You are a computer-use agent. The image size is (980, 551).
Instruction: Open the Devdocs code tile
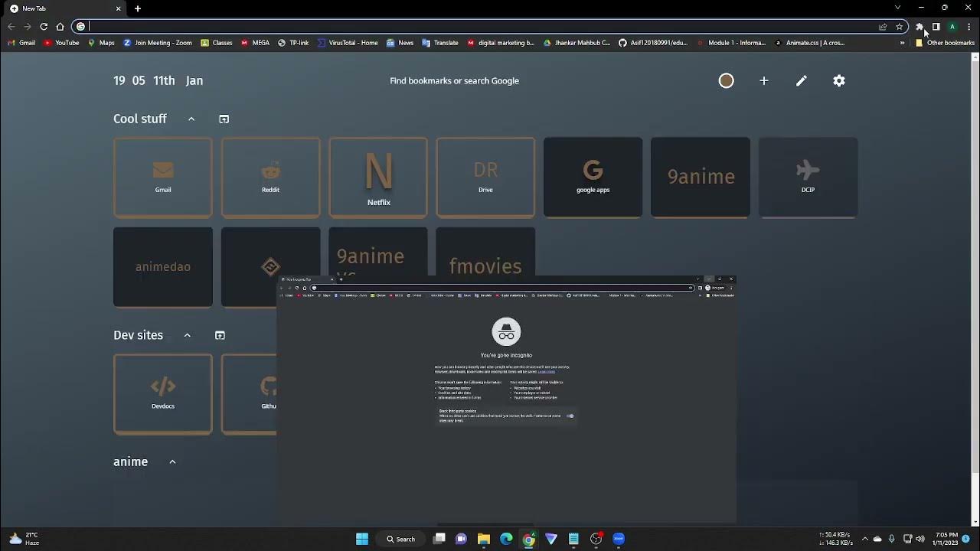point(163,394)
